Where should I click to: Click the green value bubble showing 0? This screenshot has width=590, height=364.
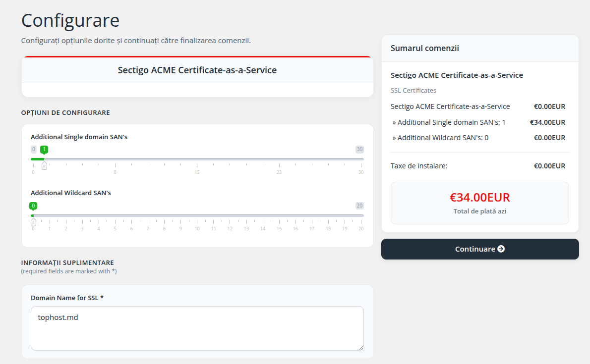pyautogui.click(x=33, y=206)
